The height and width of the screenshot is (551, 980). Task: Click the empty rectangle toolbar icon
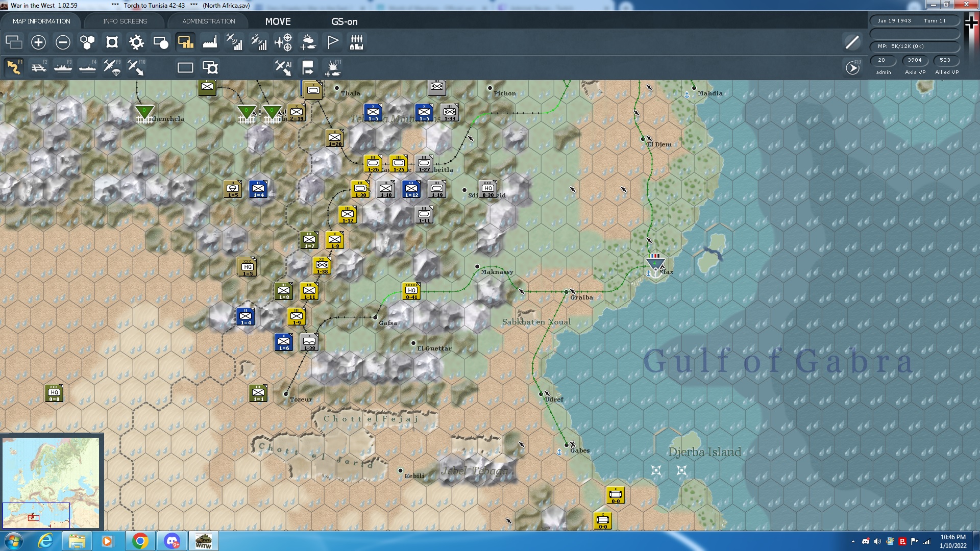point(185,67)
